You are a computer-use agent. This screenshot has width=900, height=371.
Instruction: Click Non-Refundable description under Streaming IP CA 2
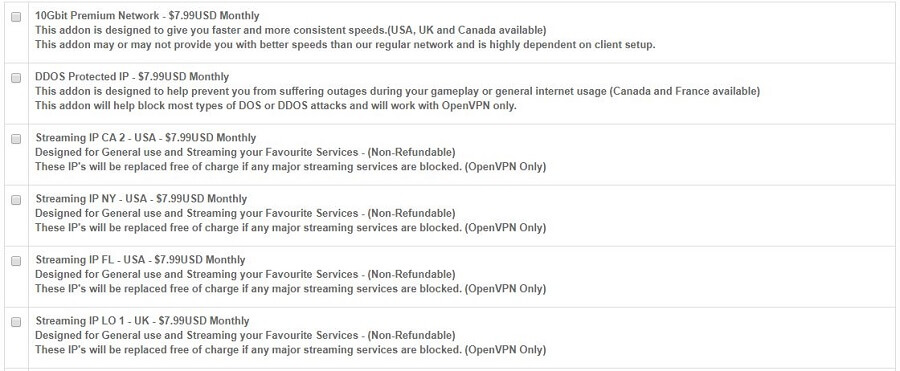[245, 152]
